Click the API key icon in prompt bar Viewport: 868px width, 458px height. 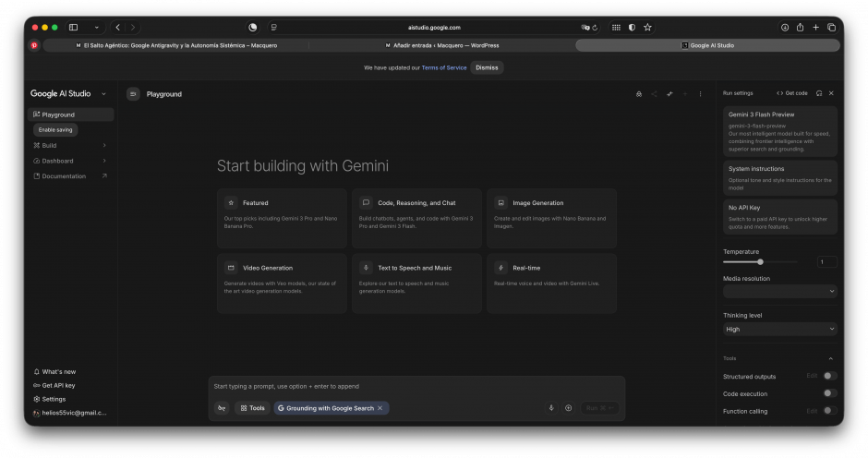click(x=222, y=408)
